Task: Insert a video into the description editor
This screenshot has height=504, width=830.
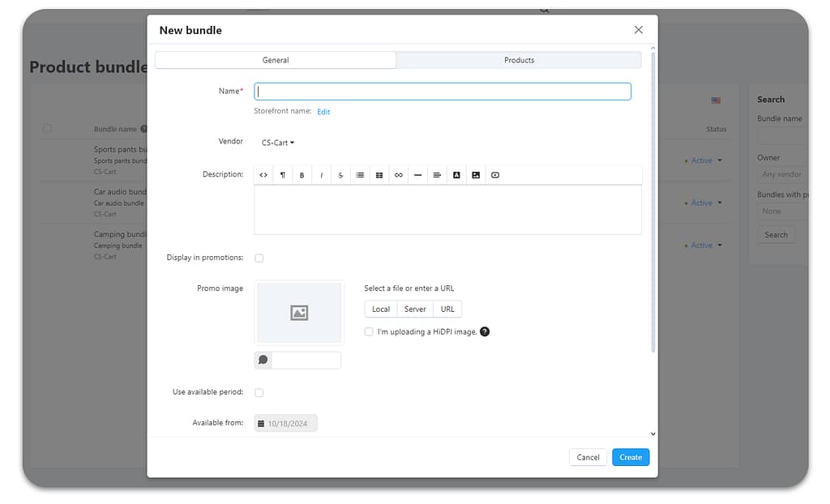Action: tap(495, 175)
